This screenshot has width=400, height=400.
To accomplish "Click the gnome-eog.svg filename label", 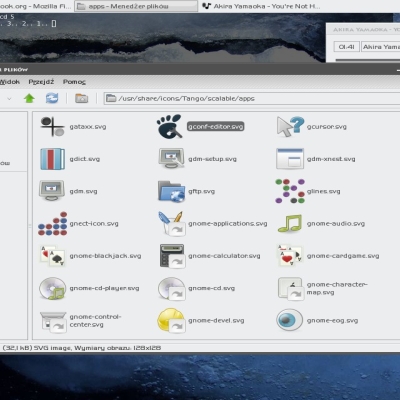I will coord(332,321).
